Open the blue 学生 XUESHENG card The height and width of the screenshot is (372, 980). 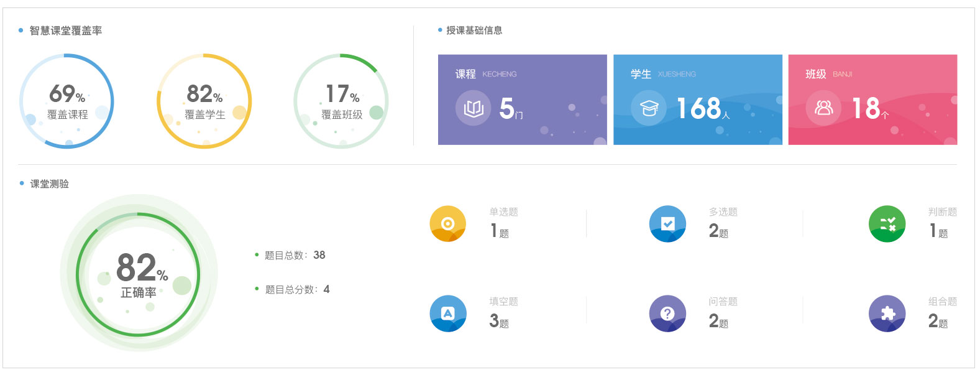698,100
